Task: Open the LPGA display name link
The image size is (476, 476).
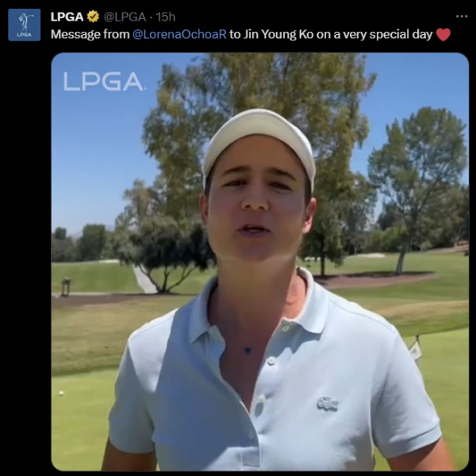Action: (67, 17)
